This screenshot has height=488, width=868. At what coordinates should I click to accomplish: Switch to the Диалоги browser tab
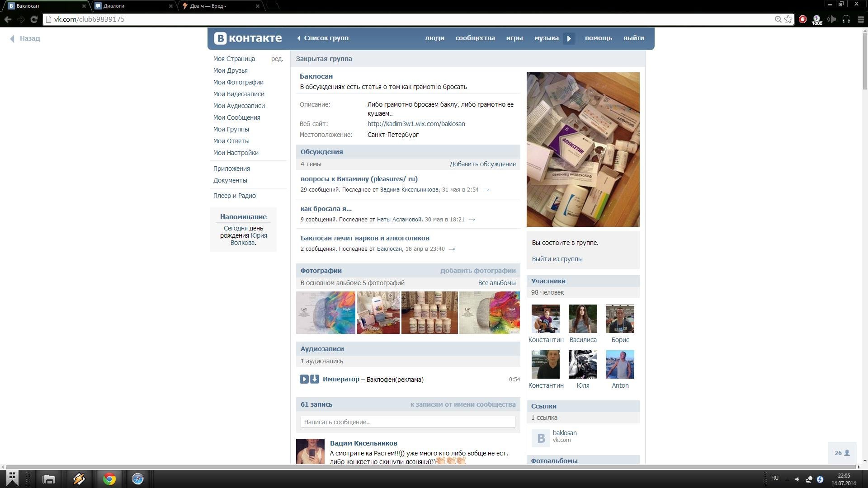pyautogui.click(x=114, y=6)
